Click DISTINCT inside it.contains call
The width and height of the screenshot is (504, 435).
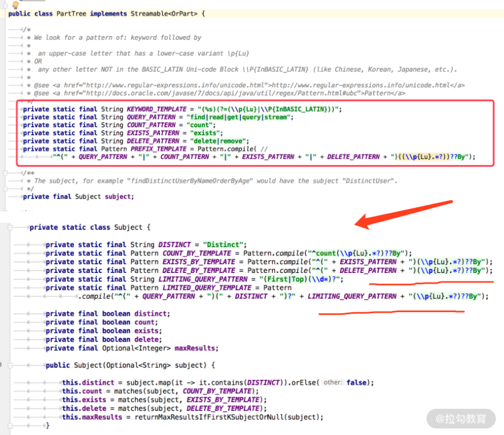(x=263, y=383)
